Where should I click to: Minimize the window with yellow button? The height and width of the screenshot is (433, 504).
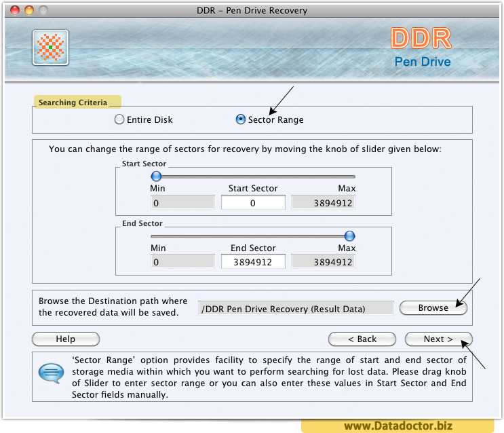[x=29, y=10]
